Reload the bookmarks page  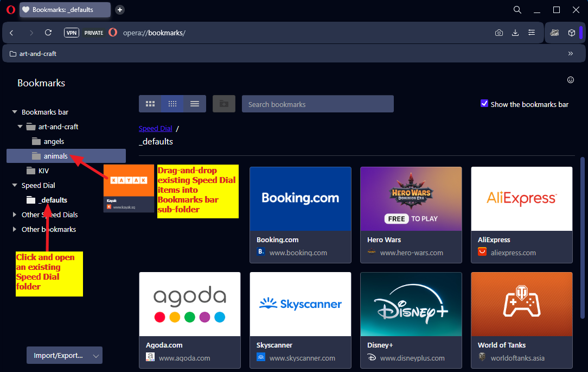(x=48, y=33)
